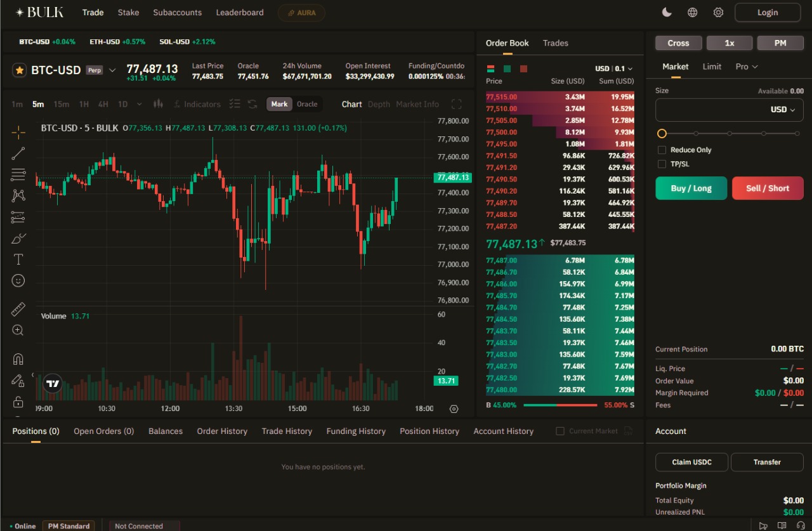Switch chart price to Mark
The height and width of the screenshot is (531, 812).
[279, 104]
